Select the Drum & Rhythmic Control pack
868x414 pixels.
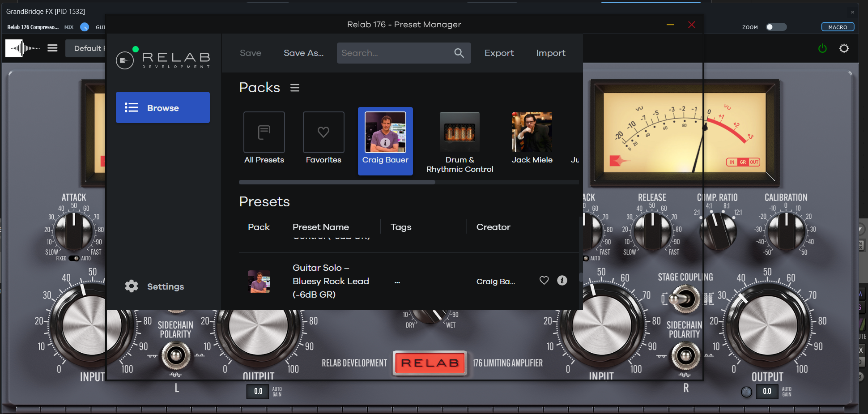[460, 143]
